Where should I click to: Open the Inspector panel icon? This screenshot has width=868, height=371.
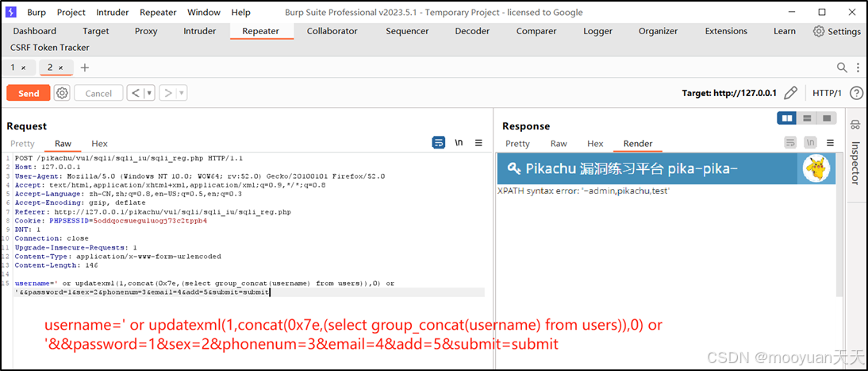pos(855,124)
